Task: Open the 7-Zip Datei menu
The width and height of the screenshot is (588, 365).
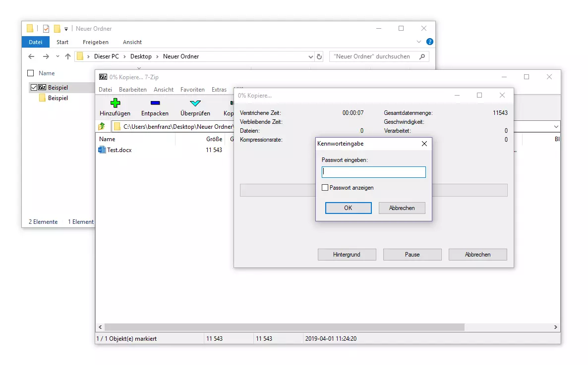Action: coord(106,90)
